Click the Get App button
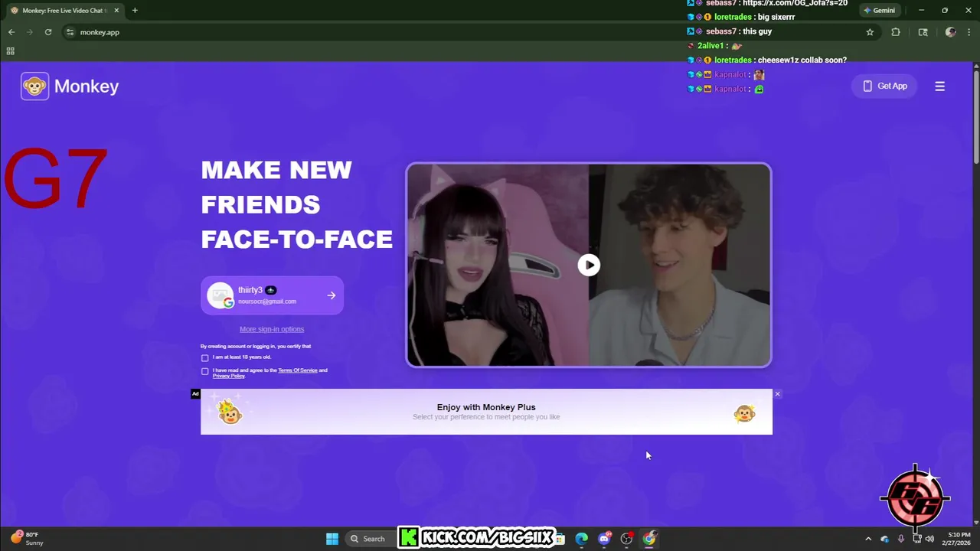The height and width of the screenshot is (551, 980). click(884, 86)
